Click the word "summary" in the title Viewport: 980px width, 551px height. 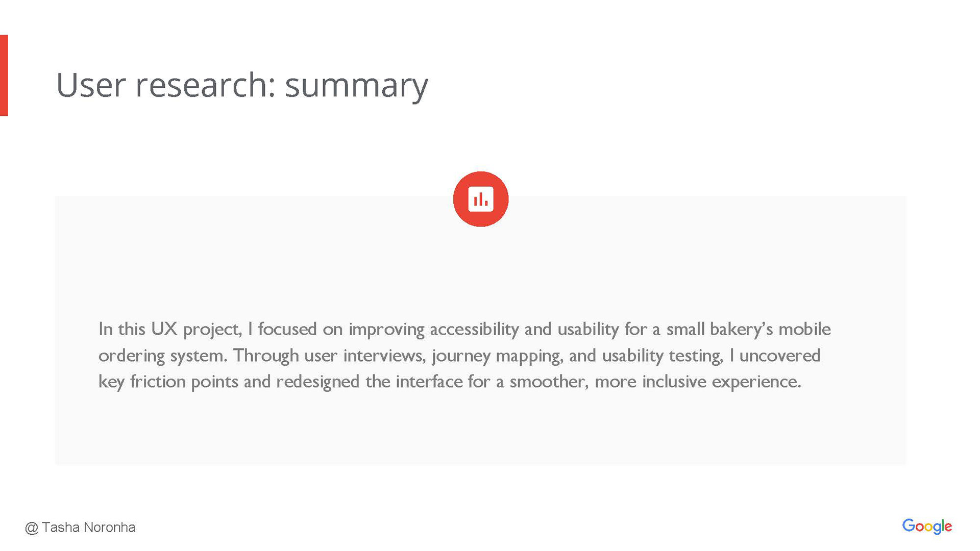[356, 86]
